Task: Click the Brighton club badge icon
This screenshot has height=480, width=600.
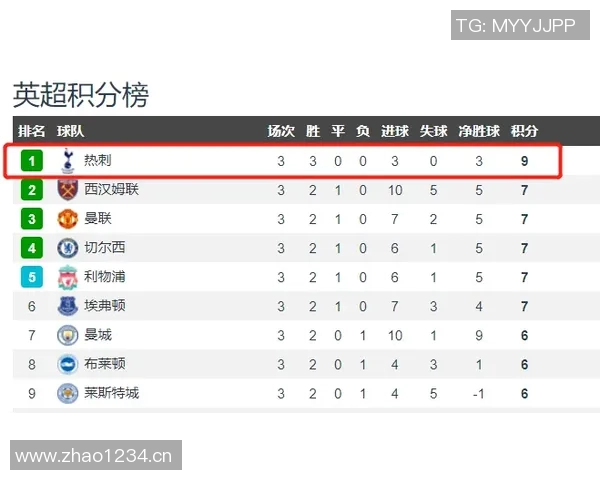Action: pyautogui.click(x=67, y=364)
